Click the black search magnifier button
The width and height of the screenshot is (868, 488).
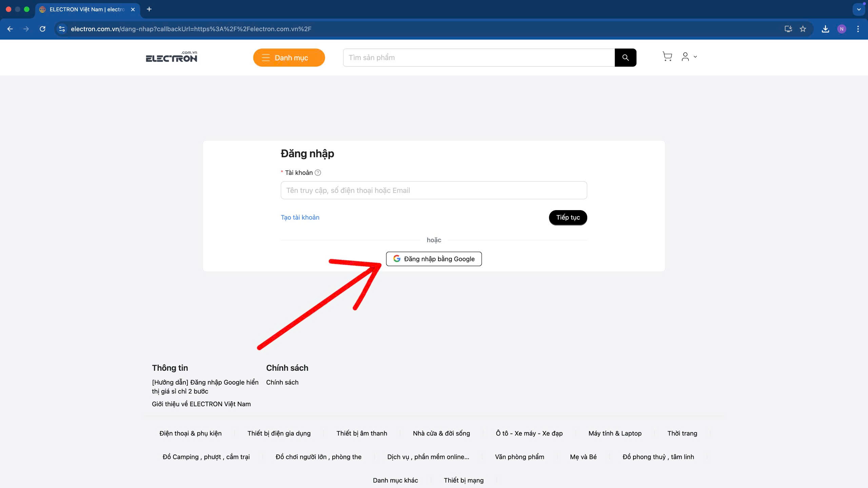[x=625, y=58]
